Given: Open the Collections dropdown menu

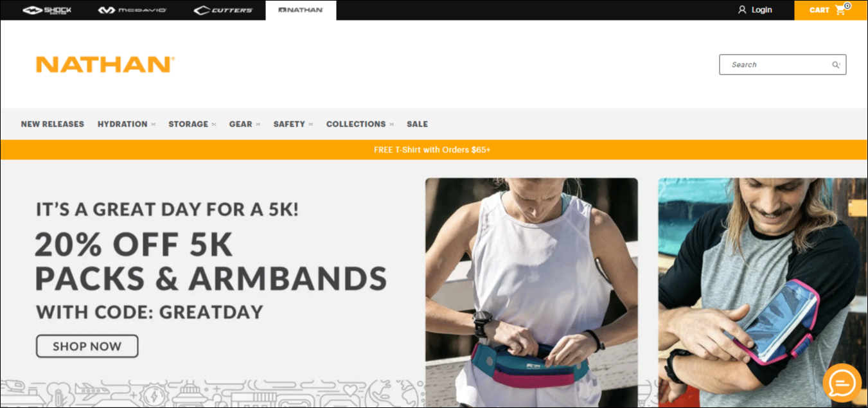Looking at the screenshot, I should click(360, 124).
